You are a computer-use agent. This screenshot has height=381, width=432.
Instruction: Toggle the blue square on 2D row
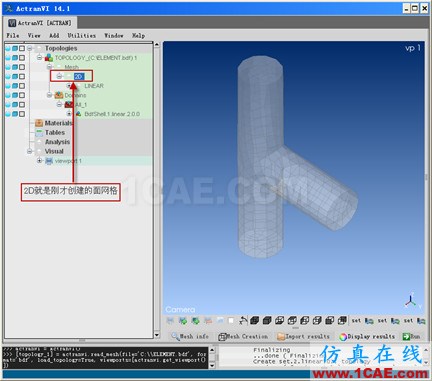point(15,76)
